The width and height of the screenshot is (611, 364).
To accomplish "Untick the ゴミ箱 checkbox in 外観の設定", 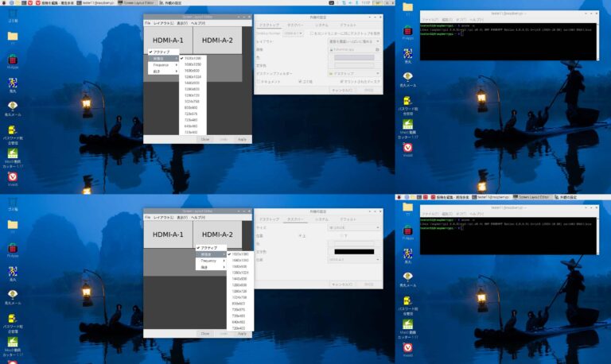I will [x=300, y=81].
